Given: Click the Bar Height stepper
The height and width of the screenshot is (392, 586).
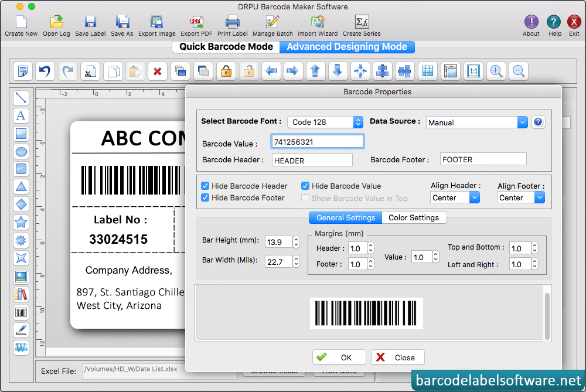Looking at the screenshot, I should (296, 242).
